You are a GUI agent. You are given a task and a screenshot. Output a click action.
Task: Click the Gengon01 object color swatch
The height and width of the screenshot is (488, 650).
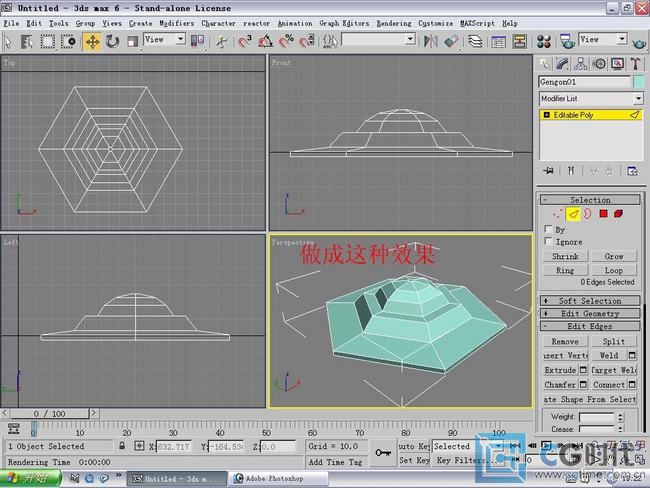tap(639, 82)
